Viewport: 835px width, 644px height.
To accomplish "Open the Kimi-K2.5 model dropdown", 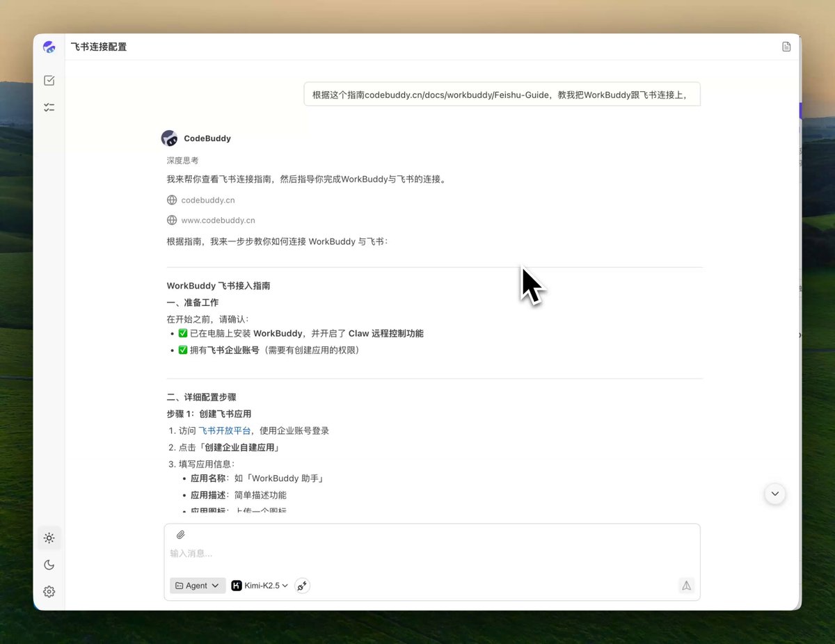I will click(x=260, y=586).
